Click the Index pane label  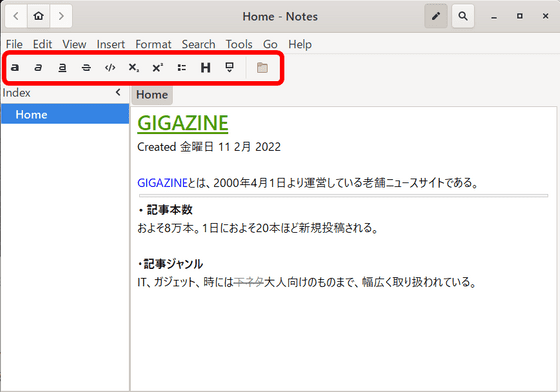(x=16, y=93)
